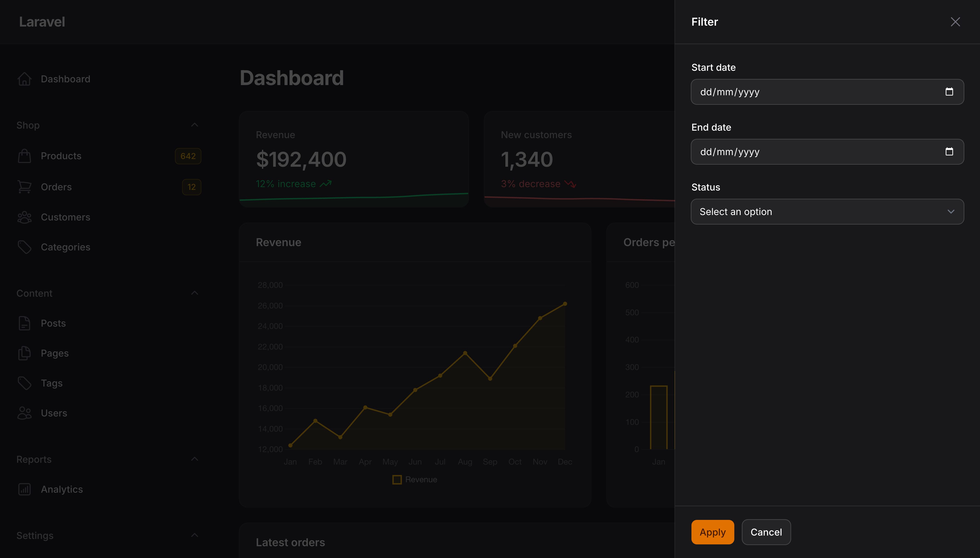Toggle the Revenue legend item in chart
Screen dimensions: 980x558
tap(415, 480)
